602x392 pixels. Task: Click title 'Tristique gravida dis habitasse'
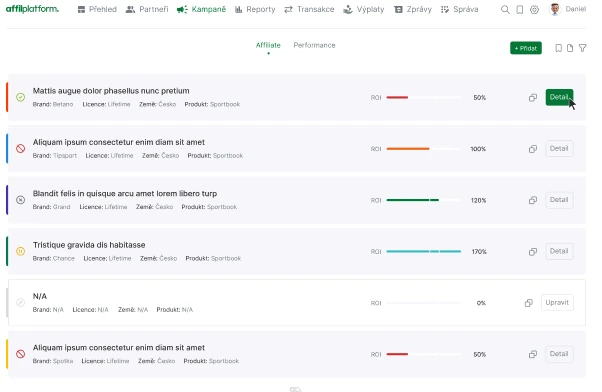click(x=89, y=245)
